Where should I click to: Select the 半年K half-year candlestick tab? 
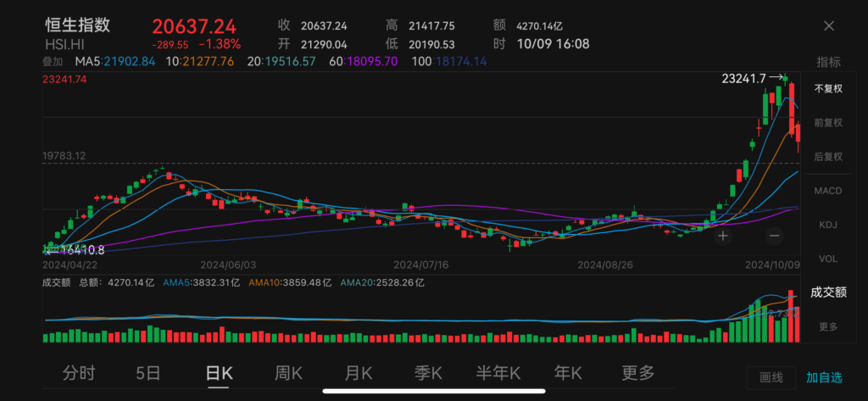point(498,373)
